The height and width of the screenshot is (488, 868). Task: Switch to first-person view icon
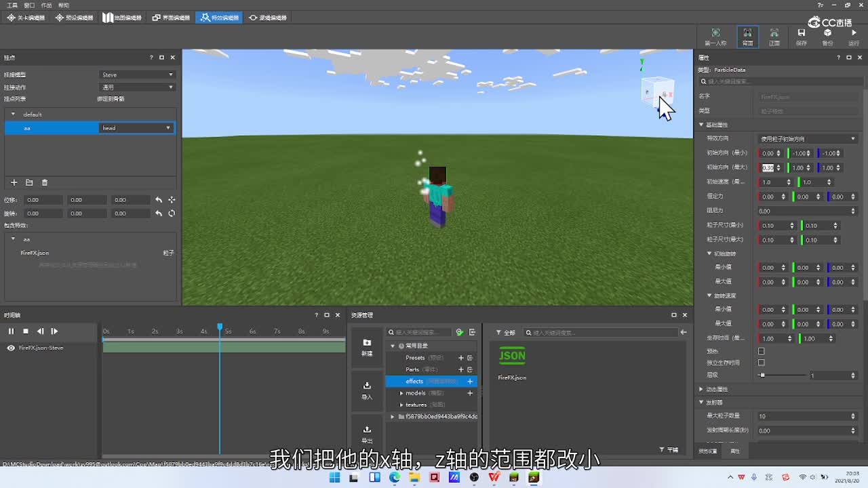click(x=715, y=36)
